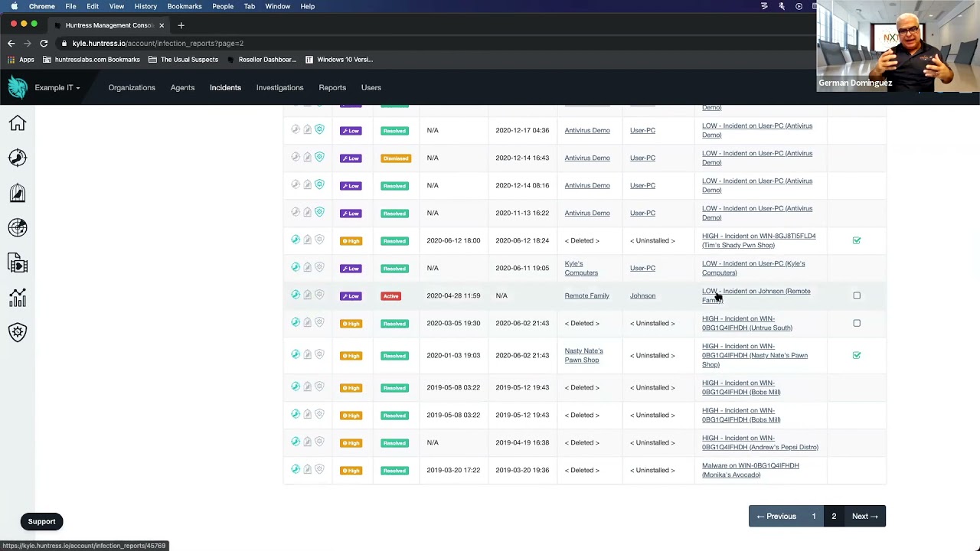Click the Dismissed status badge
This screenshot has width=980, height=551.
click(396, 158)
